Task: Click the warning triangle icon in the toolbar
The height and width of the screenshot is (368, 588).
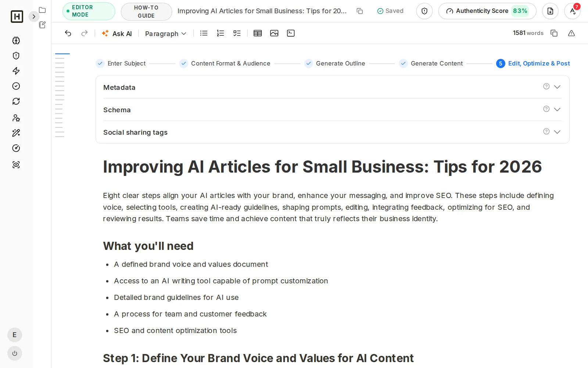Action: tap(571, 33)
